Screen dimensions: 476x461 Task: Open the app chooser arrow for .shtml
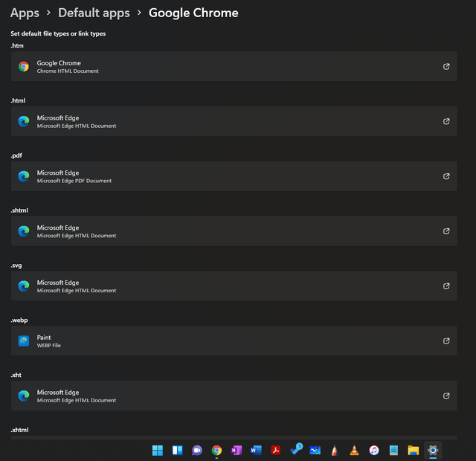pos(446,231)
